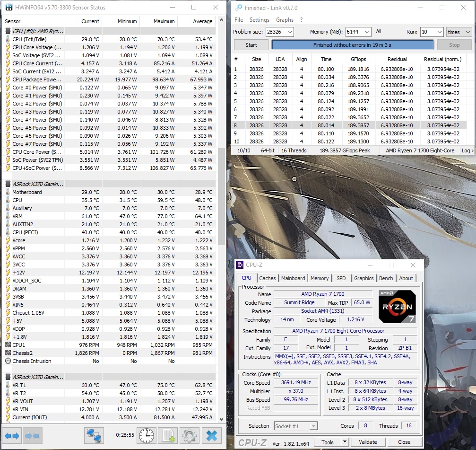Click the HWiNFO log file plus icon
The width and height of the screenshot is (476, 450).
(168, 436)
